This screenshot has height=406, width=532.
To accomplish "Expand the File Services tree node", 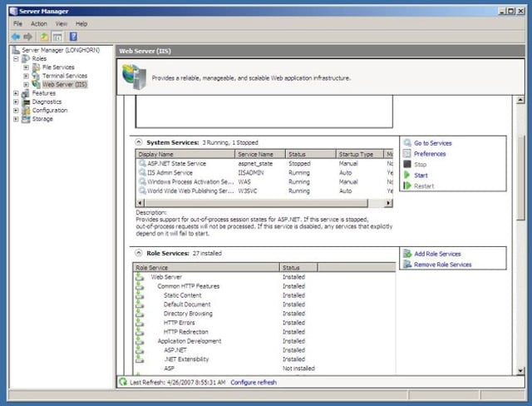I will coord(26,67).
